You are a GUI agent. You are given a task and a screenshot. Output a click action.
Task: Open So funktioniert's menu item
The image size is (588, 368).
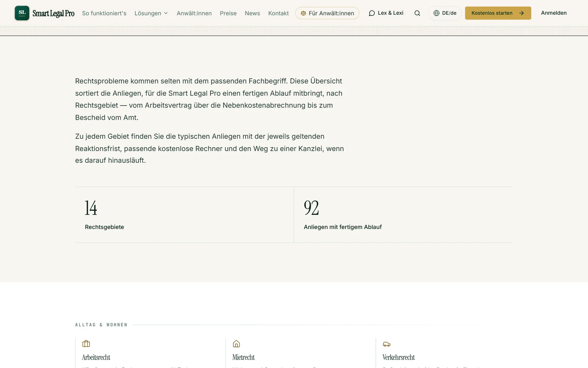click(x=104, y=13)
